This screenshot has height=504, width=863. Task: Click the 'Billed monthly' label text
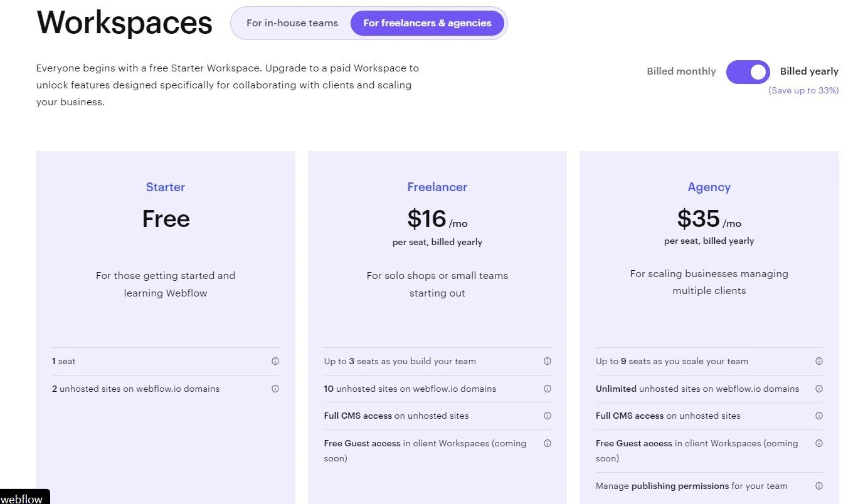click(681, 71)
